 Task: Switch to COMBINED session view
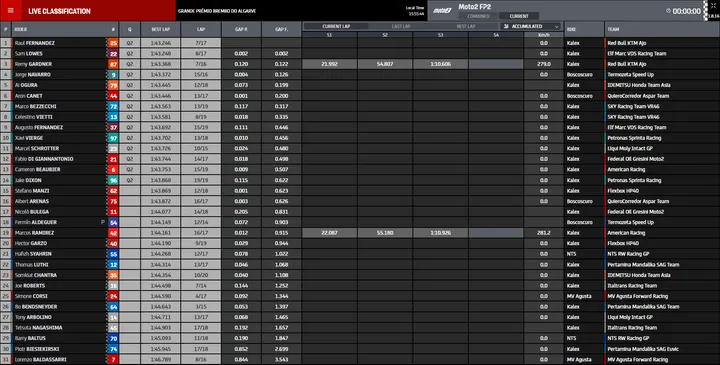point(478,16)
